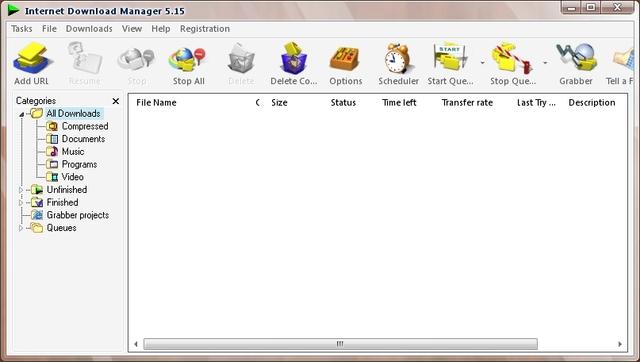Click the Finished folder icon

tap(37, 202)
